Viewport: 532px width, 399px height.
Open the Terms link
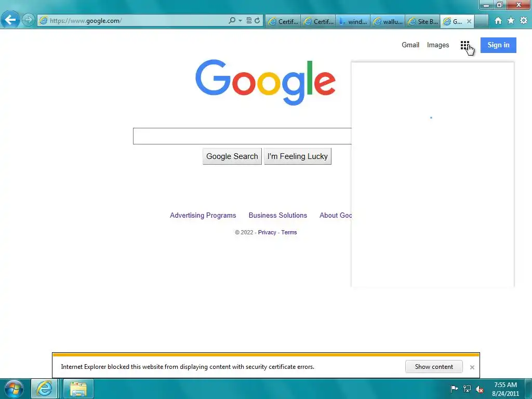click(x=289, y=232)
